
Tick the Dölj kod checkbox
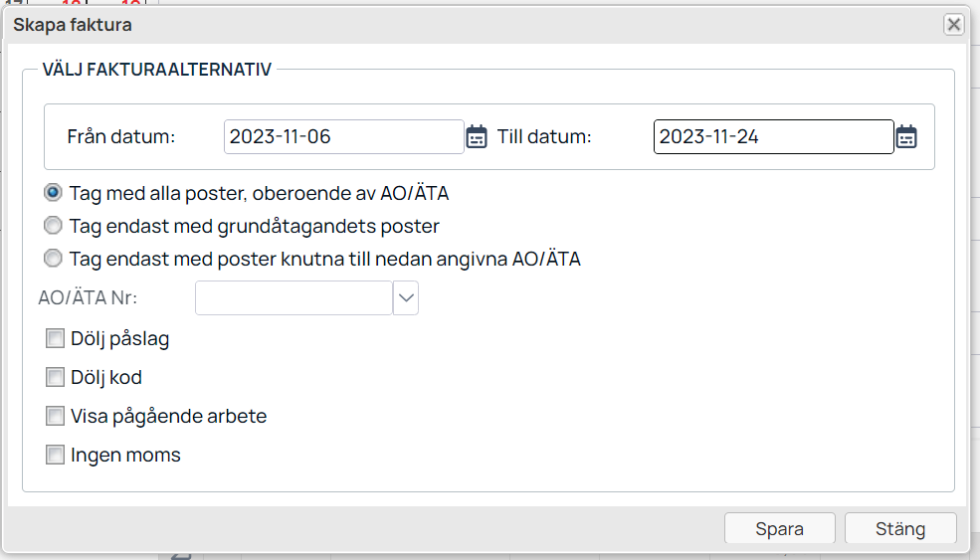click(55, 378)
